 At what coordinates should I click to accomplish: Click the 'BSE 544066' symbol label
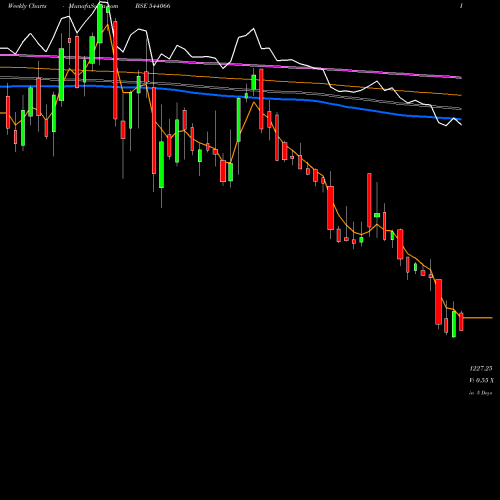tap(153, 6)
